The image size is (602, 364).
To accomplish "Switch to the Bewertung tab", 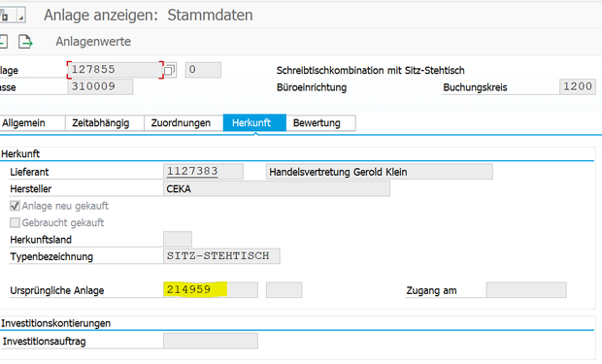I will 320,123.
